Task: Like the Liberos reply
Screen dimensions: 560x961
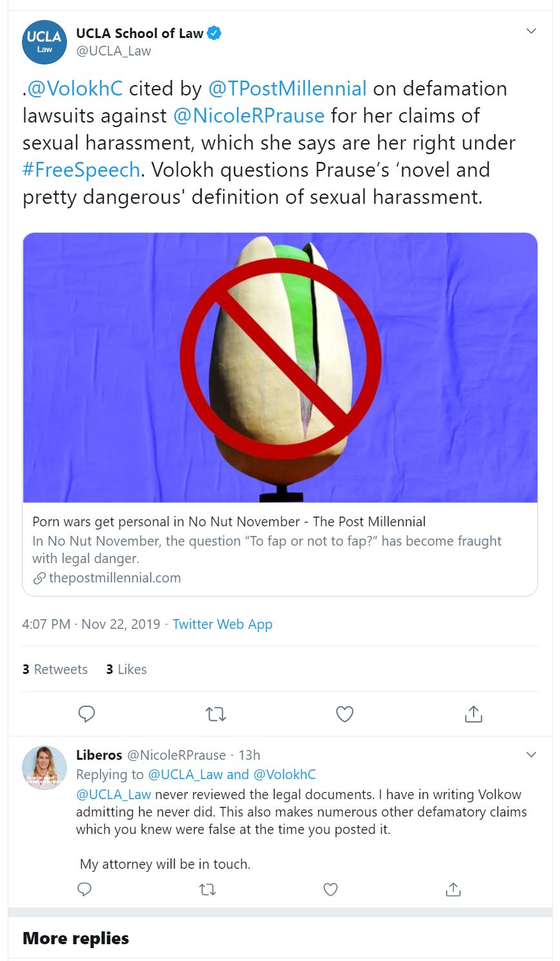Action: click(331, 890)
